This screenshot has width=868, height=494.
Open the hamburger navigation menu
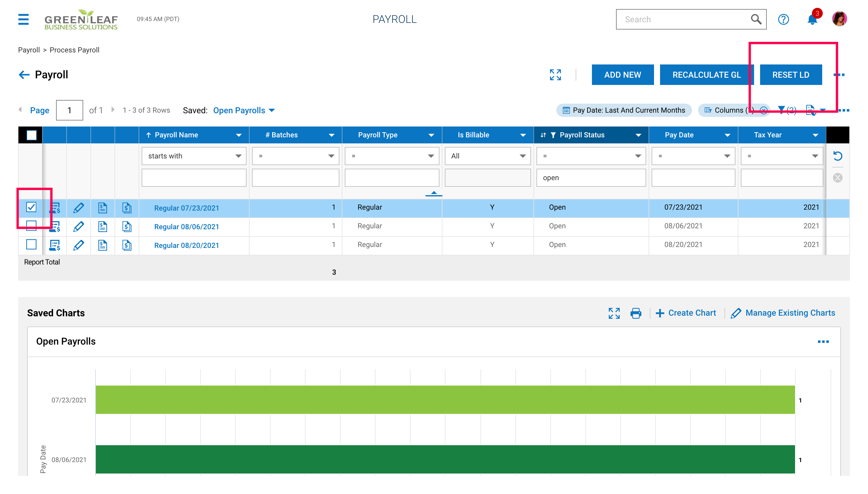[23, 19]
